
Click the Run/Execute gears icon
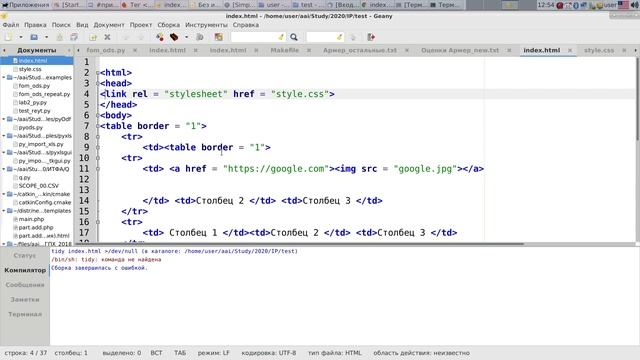(x=200, y=37)
